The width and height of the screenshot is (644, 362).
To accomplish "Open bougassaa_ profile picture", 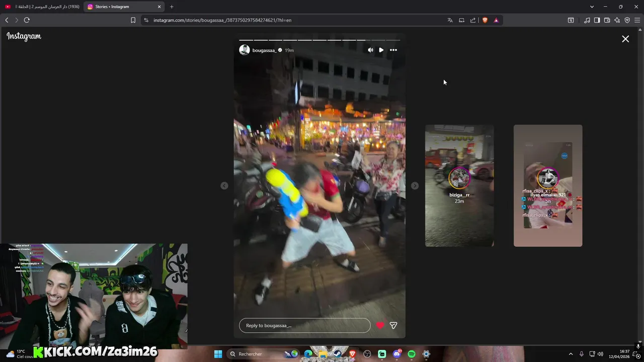I will coord(245,50).
